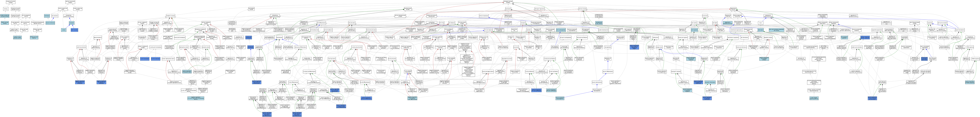
Task: Click the node labeled only "binding"
Action: click(x=6, y=9)
